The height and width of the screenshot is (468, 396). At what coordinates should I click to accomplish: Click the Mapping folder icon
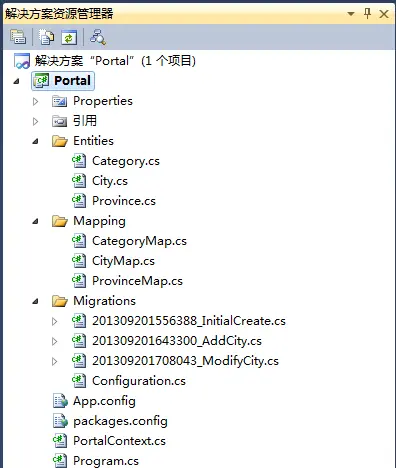[x=60, y=221]
